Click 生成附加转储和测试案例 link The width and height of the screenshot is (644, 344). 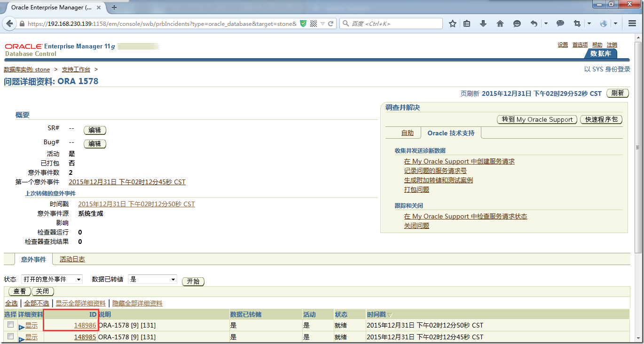click(439, 180)
